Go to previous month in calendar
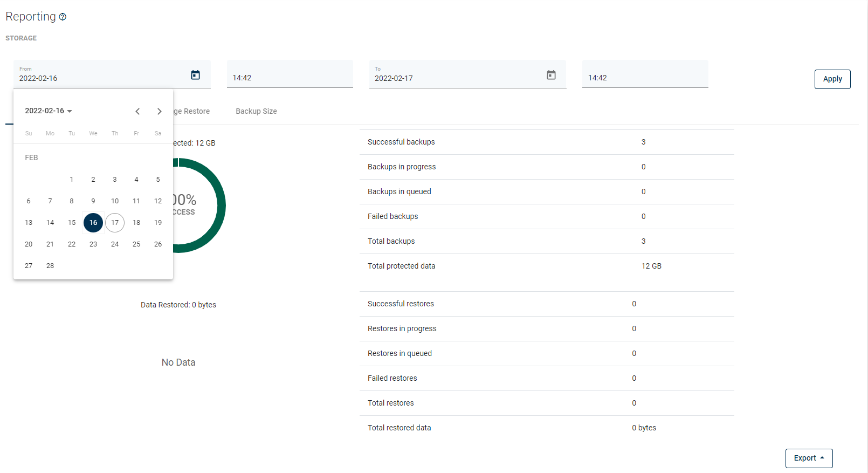 tap(137, 111)
